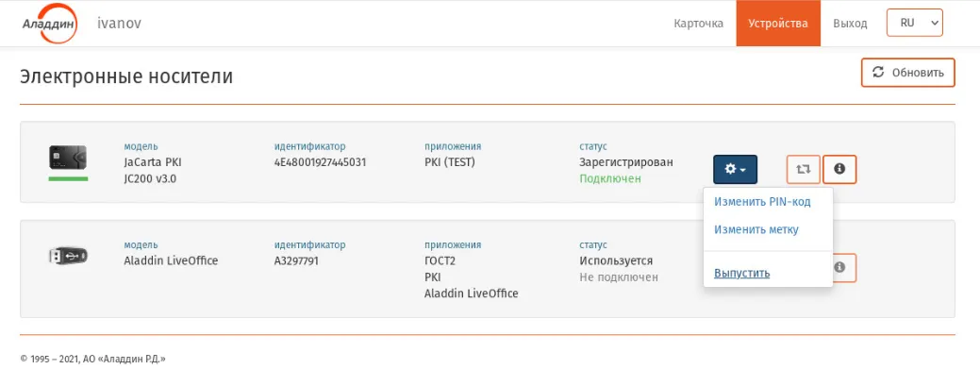The width and height of the screenshot is (980, 386).
Task: Go to the Карточка tab
Action: (699, 24)
